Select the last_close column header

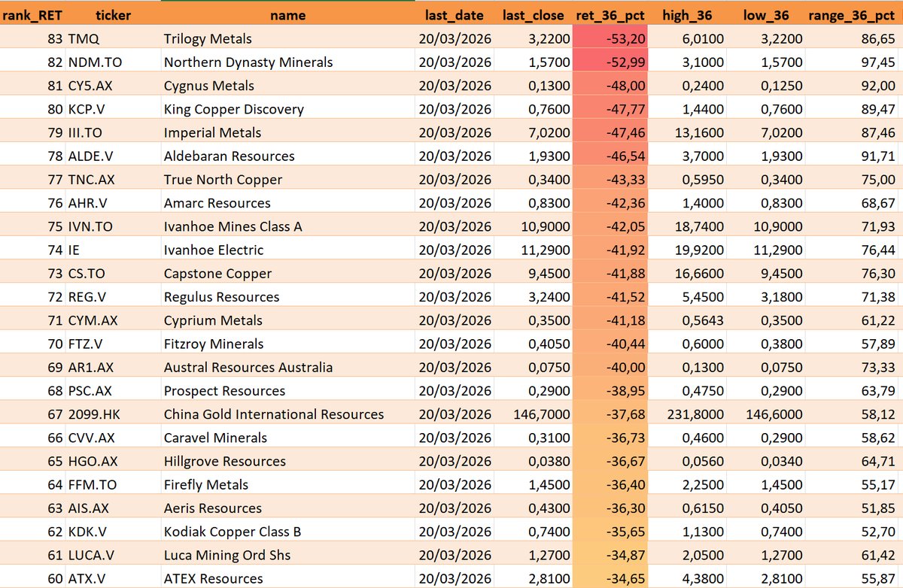click(x=534, y=14)
